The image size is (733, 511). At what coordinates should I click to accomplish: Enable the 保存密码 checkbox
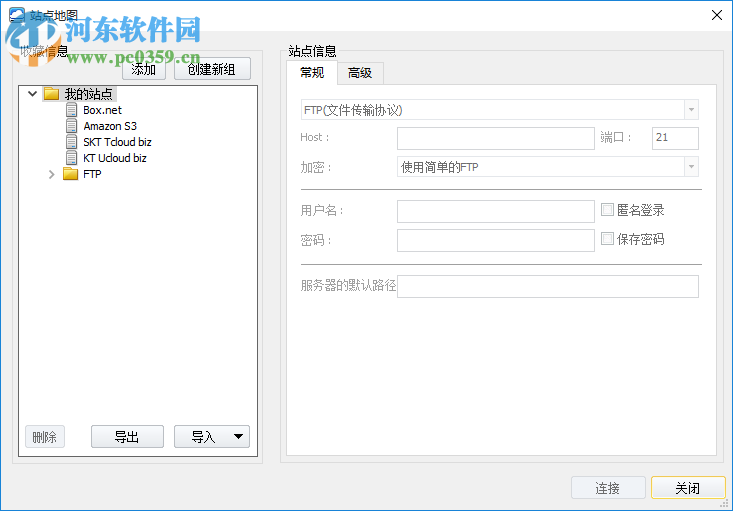[x=607, y=238]
